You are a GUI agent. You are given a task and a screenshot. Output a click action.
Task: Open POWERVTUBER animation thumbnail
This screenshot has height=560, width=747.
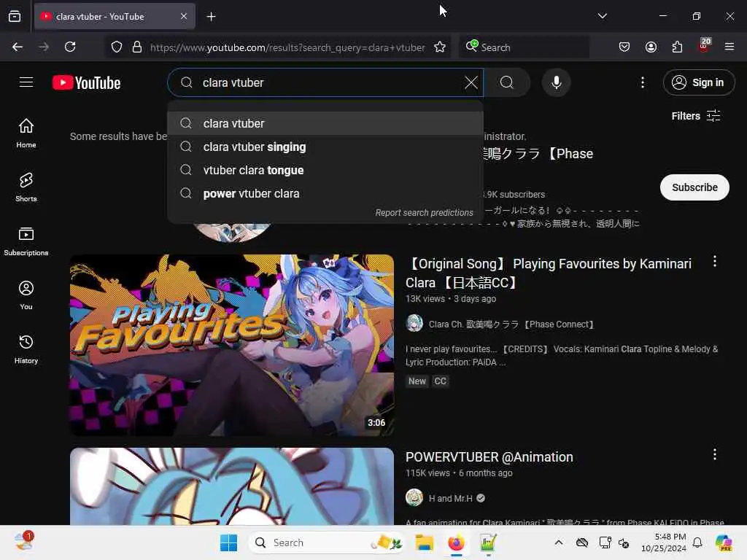[232, 486]
